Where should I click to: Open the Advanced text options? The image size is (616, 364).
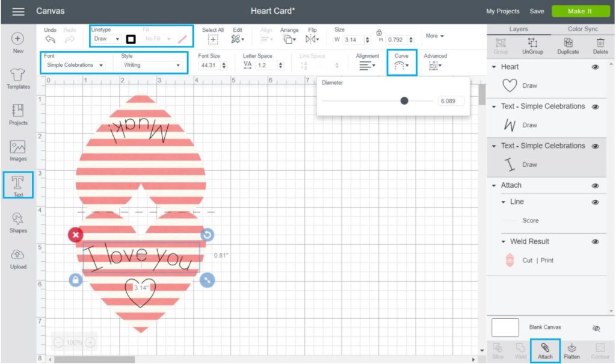(x=435, y=66)
